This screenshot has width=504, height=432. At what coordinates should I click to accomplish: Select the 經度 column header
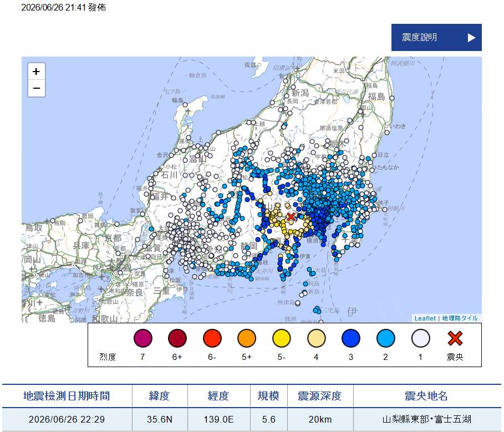pos(218,396)
